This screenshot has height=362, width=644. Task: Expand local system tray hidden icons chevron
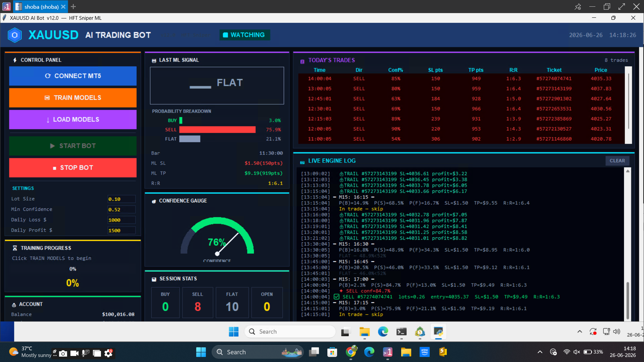click(540, 352)
